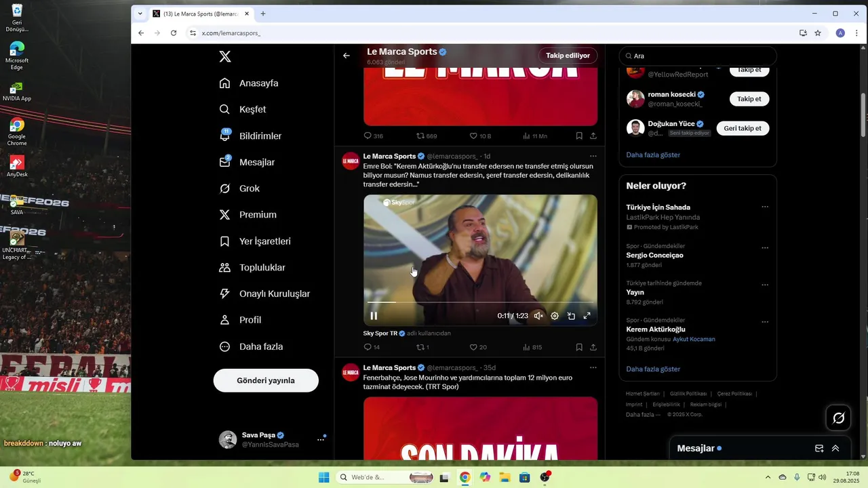Compose new message in Mesajlar drawer
Viewport: 868px width, 488px height.
[x=819, y=449]
